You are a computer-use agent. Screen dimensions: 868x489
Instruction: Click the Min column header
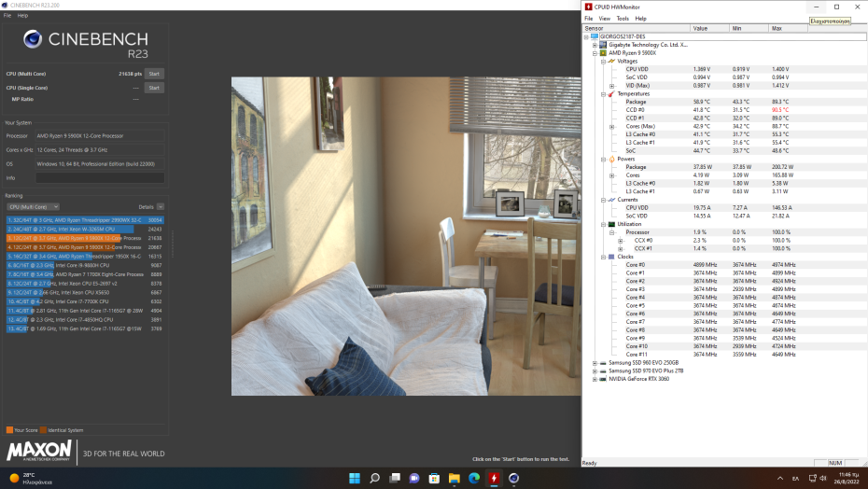pos(749,28)
